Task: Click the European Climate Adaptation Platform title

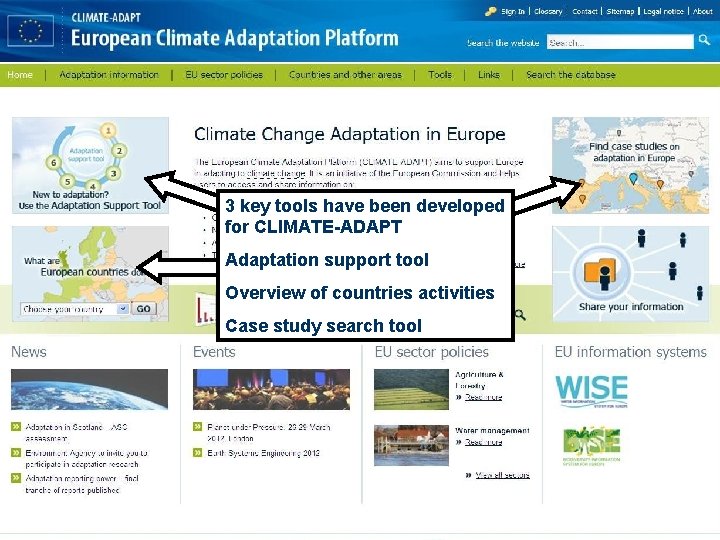Action: coord(235,38)
